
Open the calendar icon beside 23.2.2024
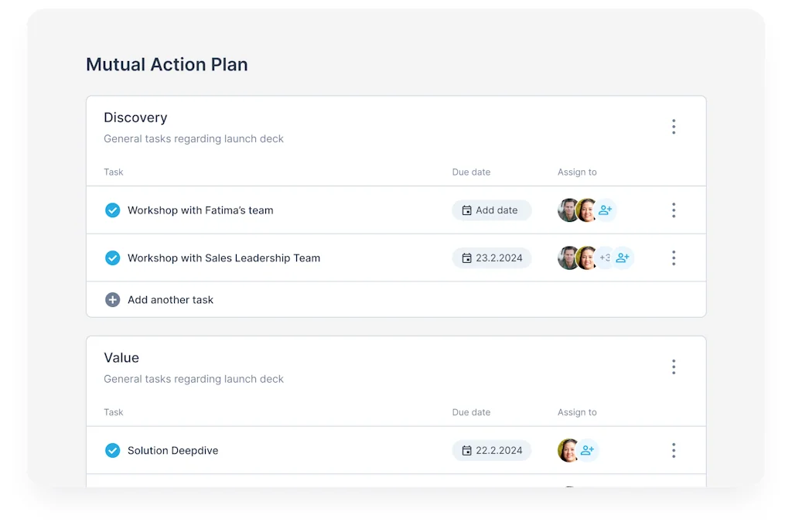(x=469, y=257)
